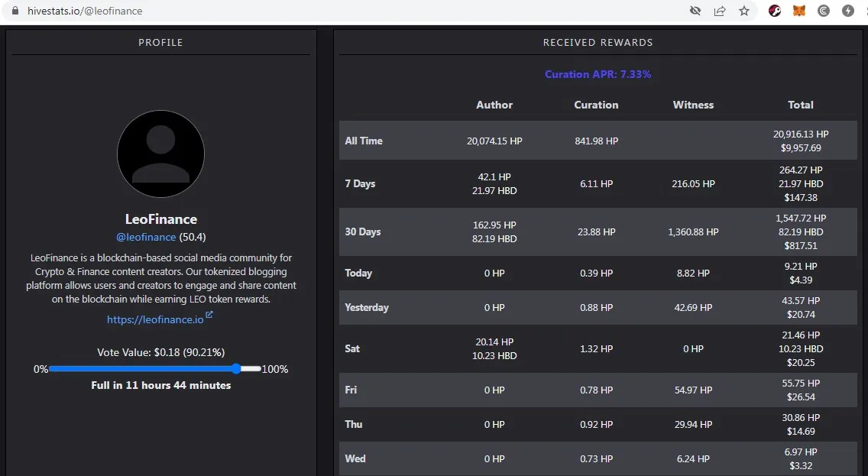The width and height of the screenshot is (868, 476).
Task: Click the 841.98 HP curation value
Action: click(x=596, y=141)
